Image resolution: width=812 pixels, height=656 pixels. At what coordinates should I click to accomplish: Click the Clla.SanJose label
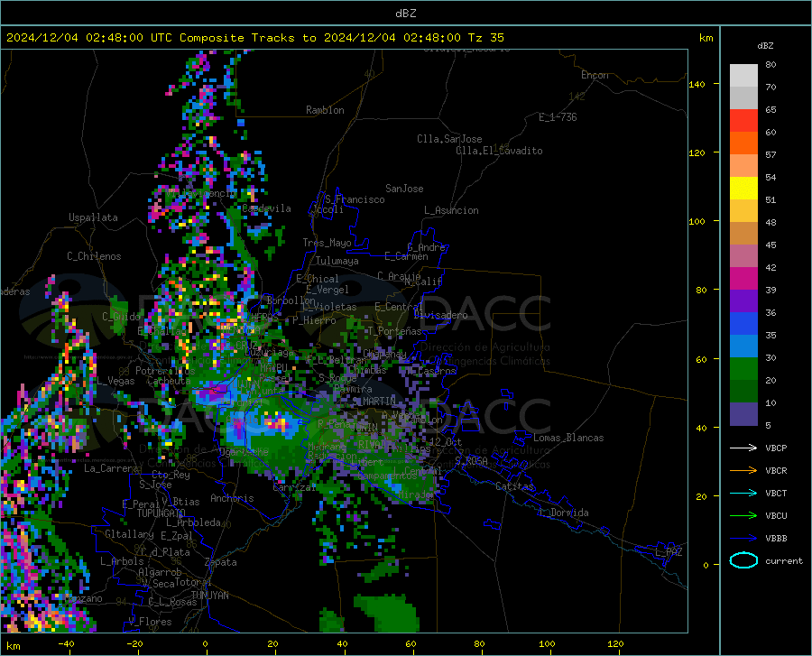pos(449,139)
